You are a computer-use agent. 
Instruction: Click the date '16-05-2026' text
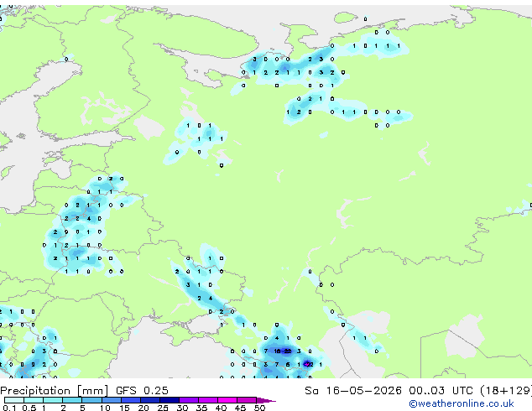click(x=363, y=391)
